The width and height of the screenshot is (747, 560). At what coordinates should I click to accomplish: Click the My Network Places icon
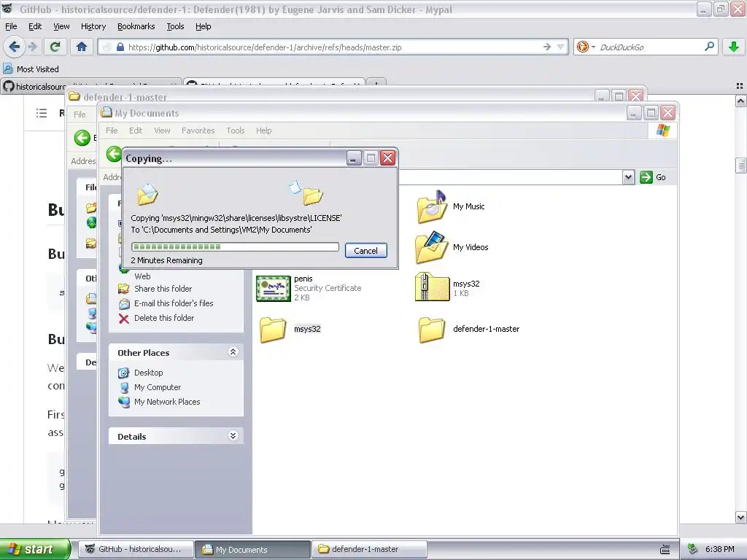tap(124, 402)
